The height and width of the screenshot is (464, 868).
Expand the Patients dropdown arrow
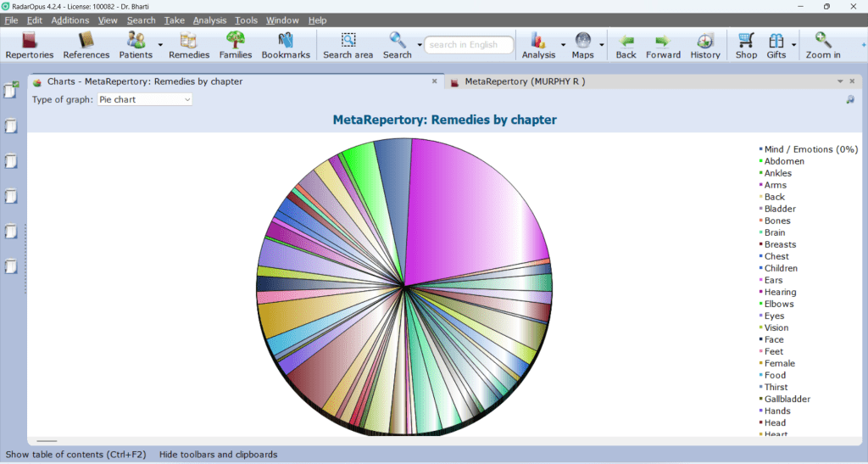[160, 45]
